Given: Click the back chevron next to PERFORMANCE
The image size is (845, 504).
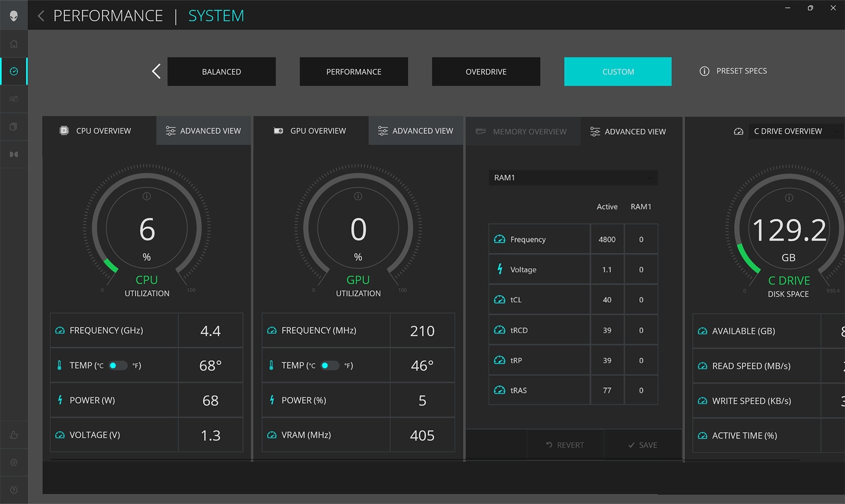Looking at the screenshot, I should tap(41, 15).
